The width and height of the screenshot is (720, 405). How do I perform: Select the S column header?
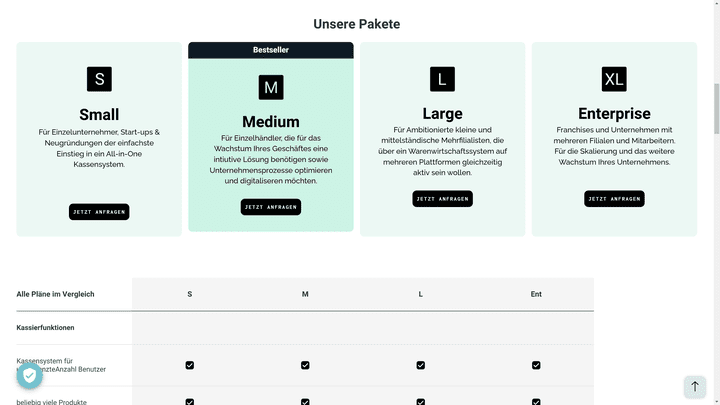[190, 294]
